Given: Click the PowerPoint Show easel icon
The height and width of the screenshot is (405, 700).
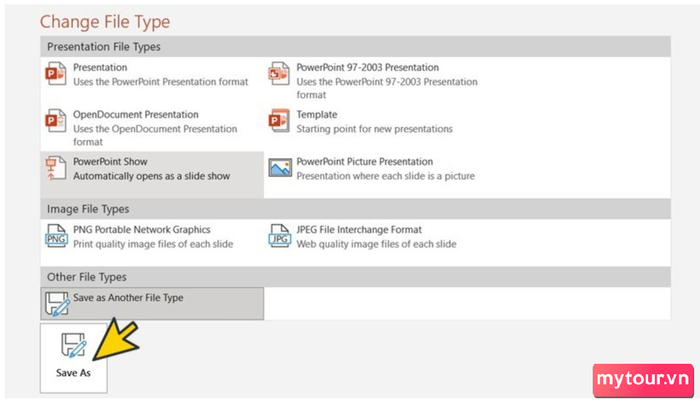Looking at the screenshot, I should pyautogui.click(x=56, y=168).
